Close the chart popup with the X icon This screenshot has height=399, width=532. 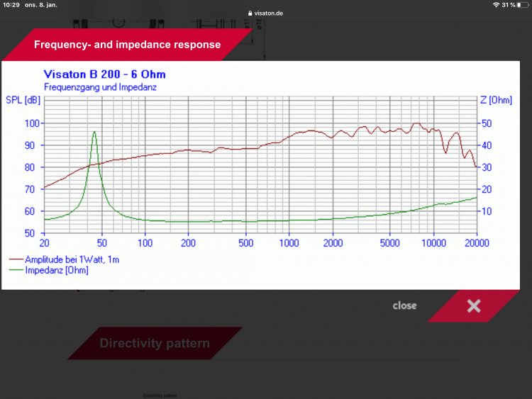point(473,305)
